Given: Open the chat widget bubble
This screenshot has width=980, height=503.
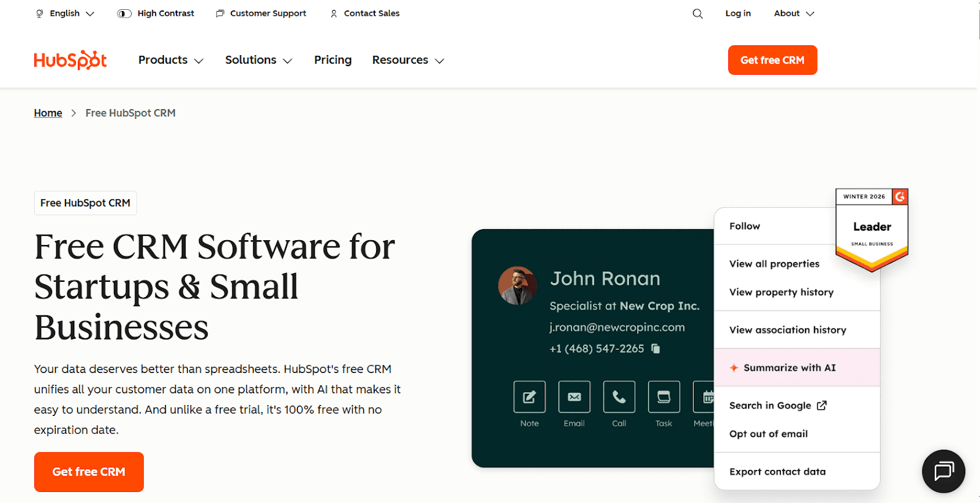Looking at the screenshot, I should [x=943, y=471].
